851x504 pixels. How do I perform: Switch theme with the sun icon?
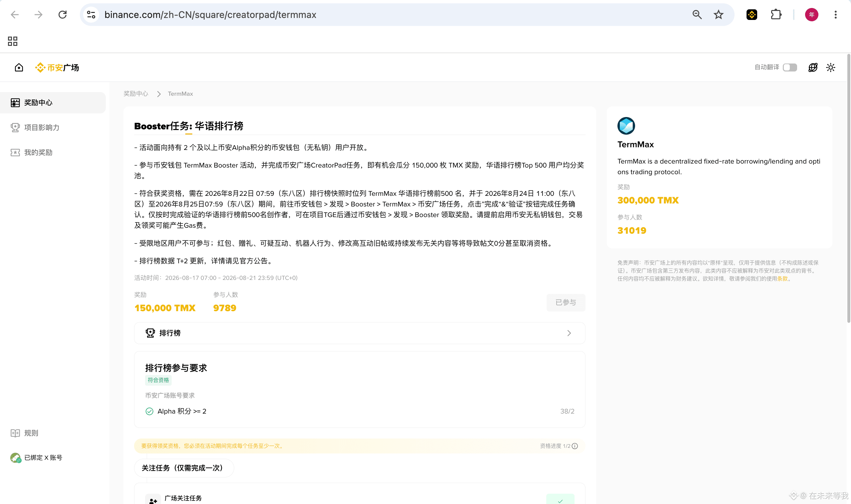[831, 67]
